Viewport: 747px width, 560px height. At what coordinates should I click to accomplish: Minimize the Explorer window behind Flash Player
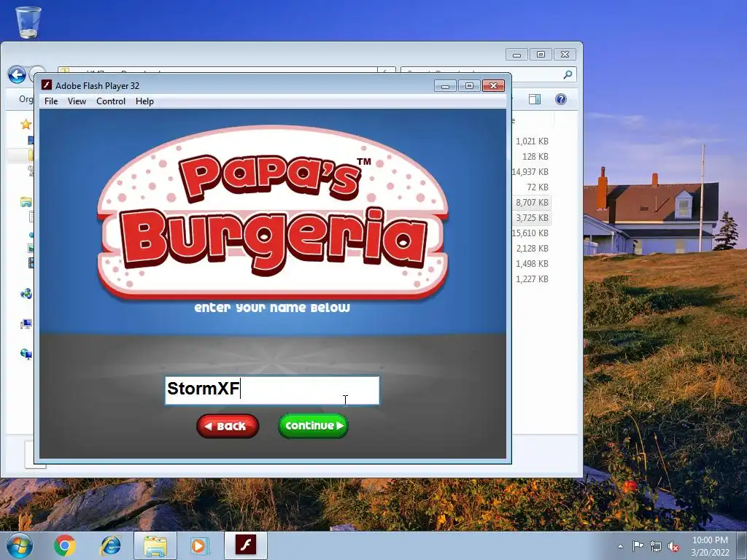(x=517, y=54)
